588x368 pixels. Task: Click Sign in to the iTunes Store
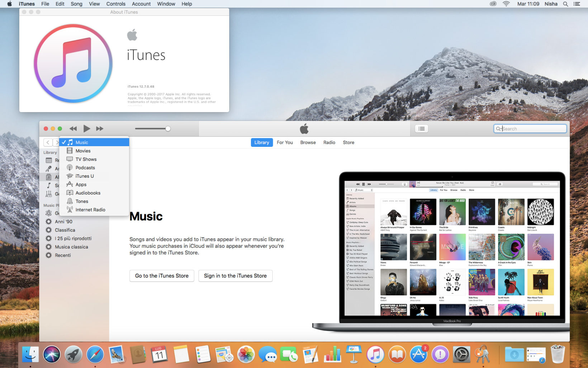[x=235, y=276]
